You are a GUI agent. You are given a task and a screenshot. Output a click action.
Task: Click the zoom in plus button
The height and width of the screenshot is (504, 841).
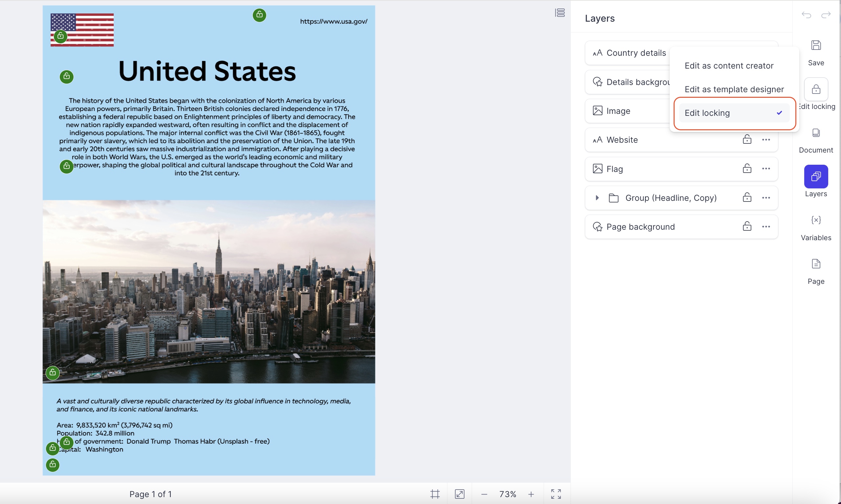click(531, 494)
